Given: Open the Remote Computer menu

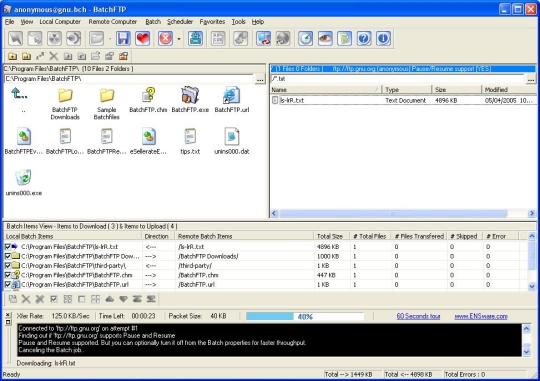Looking at the screenshot, I should coord(113,22).
